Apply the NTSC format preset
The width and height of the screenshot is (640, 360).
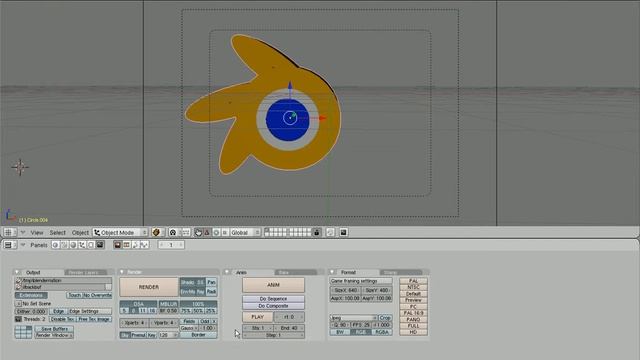pos(413,287)
